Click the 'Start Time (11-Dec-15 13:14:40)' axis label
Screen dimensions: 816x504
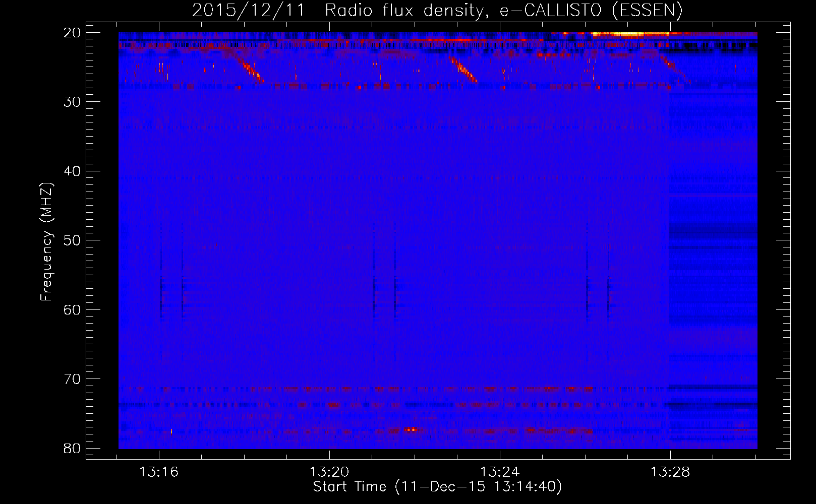[437, 487]
